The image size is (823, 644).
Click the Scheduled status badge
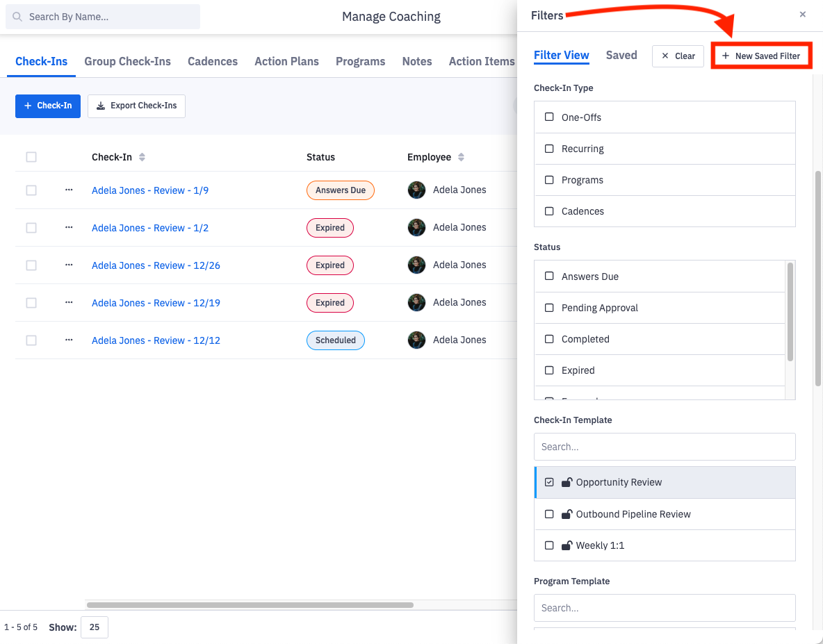point(336,340)
